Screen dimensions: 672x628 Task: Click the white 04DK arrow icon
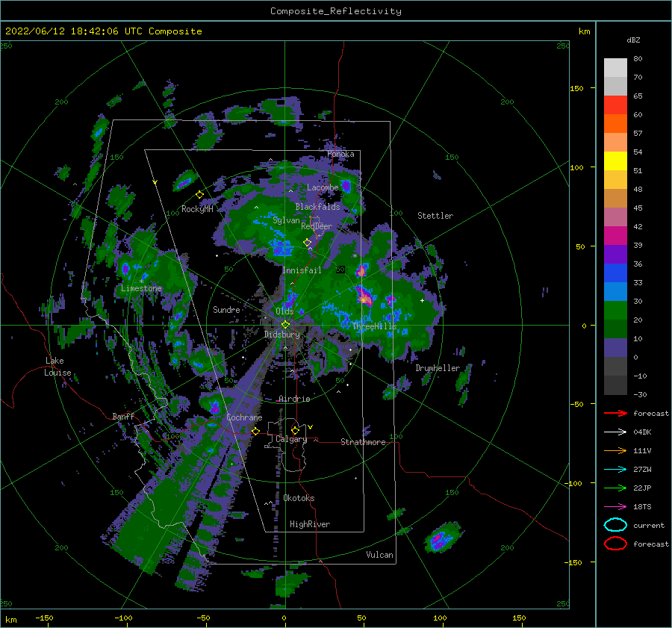point(615,432)
